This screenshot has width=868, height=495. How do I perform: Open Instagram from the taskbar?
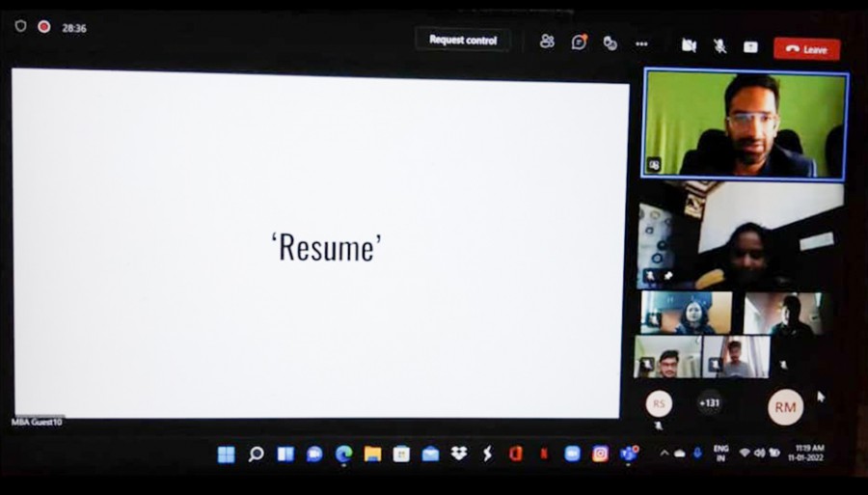(x=600, y=454)
